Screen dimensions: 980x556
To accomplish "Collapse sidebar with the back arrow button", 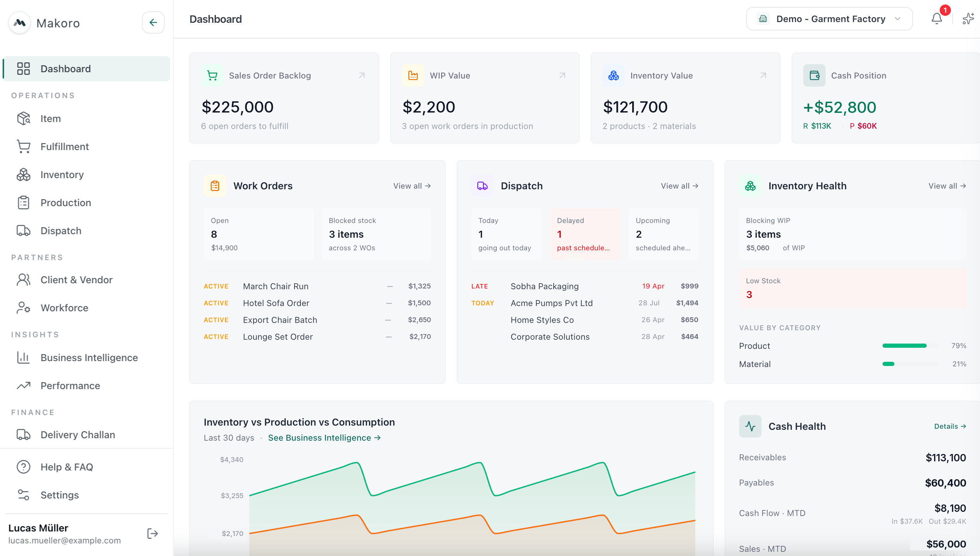I will click(153, 22).
